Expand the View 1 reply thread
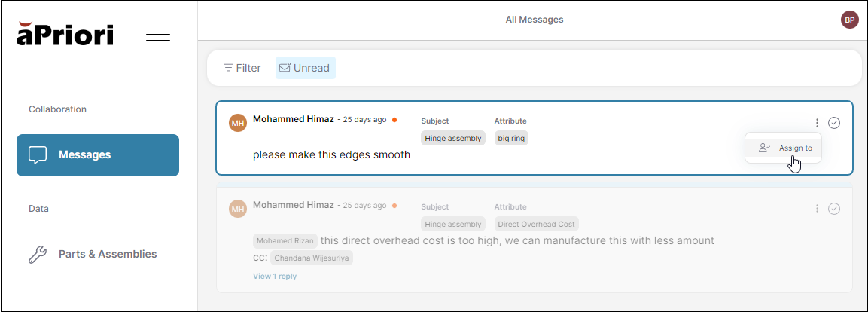 [275, 277]
